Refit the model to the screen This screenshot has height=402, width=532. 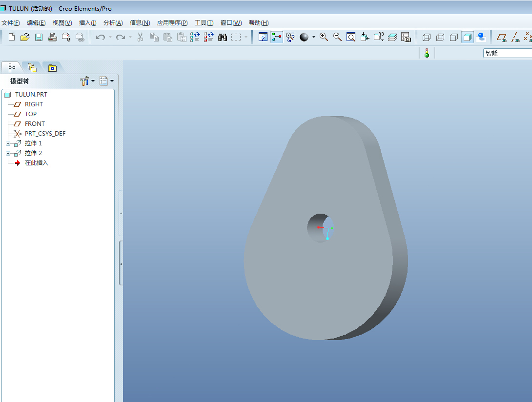[351, 37]
